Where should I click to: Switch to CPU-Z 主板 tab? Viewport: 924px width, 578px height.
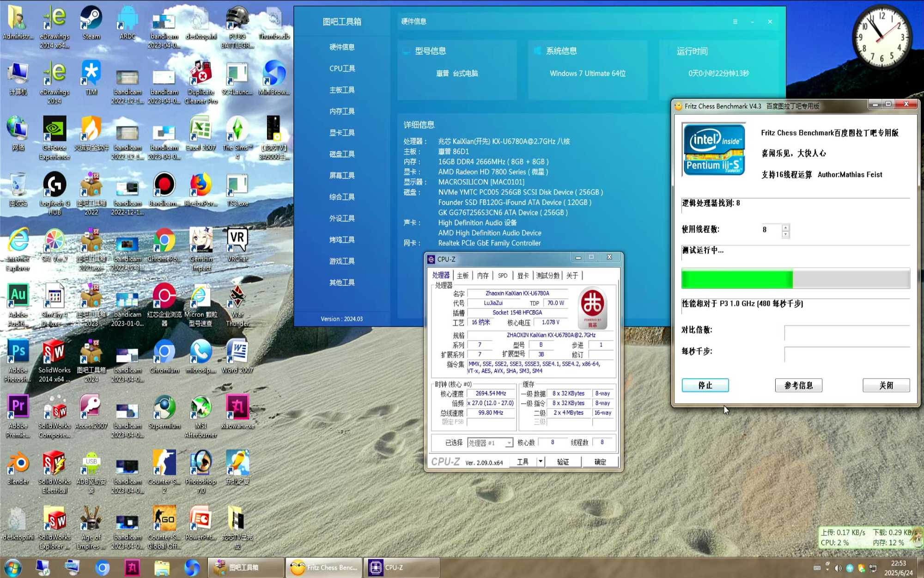[x=462, y=276]
